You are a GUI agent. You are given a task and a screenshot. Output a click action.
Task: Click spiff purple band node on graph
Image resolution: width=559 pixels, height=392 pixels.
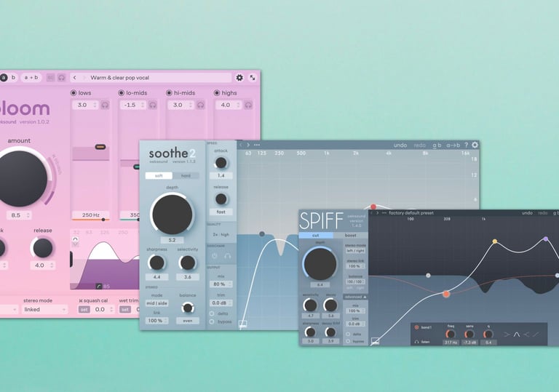(546, 239)
